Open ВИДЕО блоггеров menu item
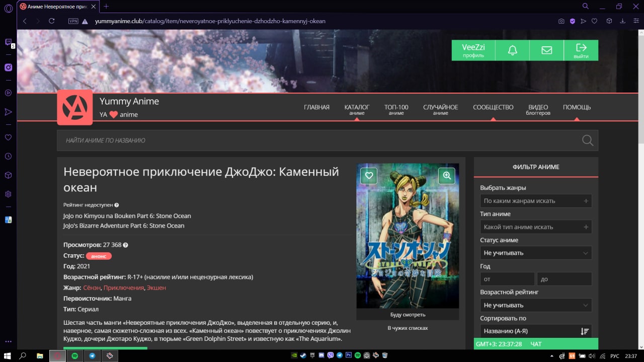Viewport: 644px width, 362px height. (x=538, y=109)
